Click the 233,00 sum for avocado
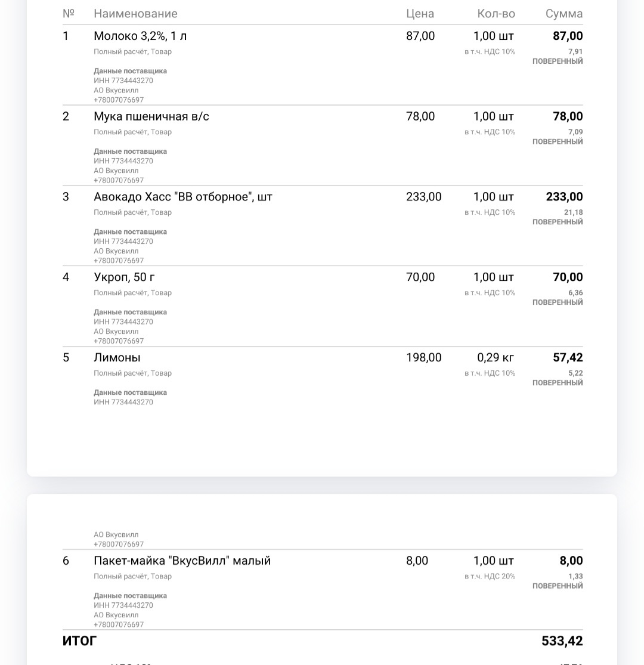The image size is (644, 665). (x=564, y=197)
